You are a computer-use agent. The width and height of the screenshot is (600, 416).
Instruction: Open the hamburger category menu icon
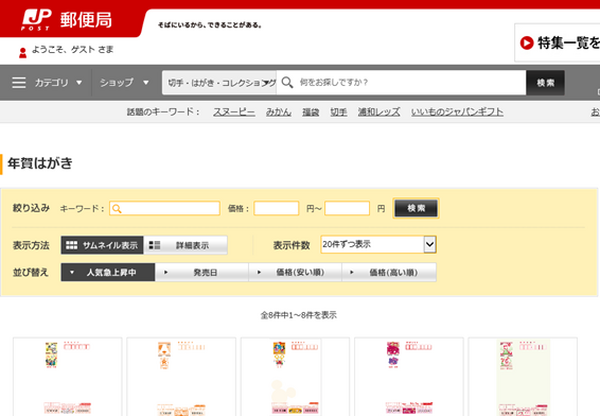19,82
